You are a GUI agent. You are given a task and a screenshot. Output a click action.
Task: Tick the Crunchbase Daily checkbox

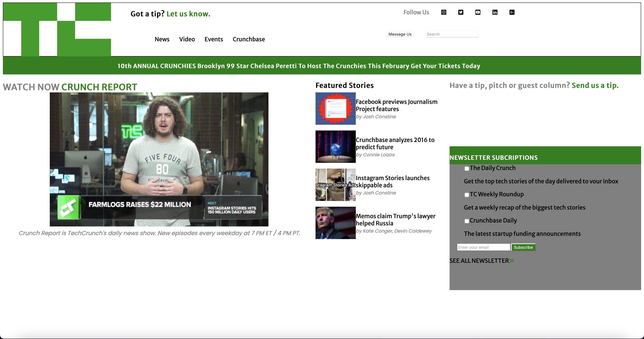coord(466,221)
